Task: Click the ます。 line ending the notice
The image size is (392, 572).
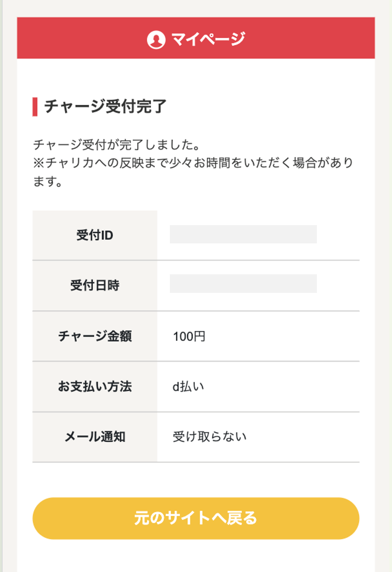Action: tap(48, 181)
